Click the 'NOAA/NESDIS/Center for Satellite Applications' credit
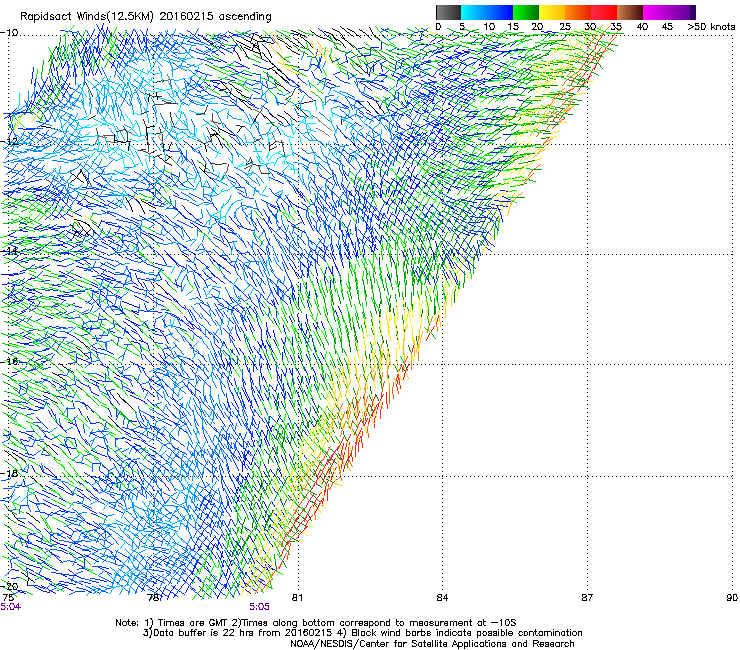The height and width of the screenshot is (650, 740). coord(432,644)
